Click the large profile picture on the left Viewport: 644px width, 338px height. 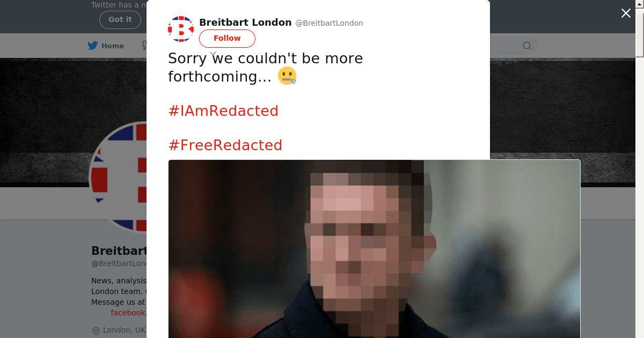pos(119,177)
